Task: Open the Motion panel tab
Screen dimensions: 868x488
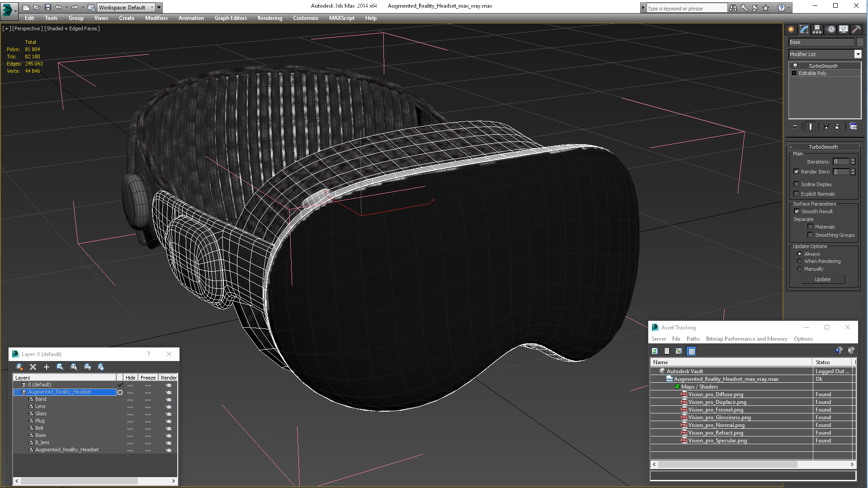Action: pos(830,29)
